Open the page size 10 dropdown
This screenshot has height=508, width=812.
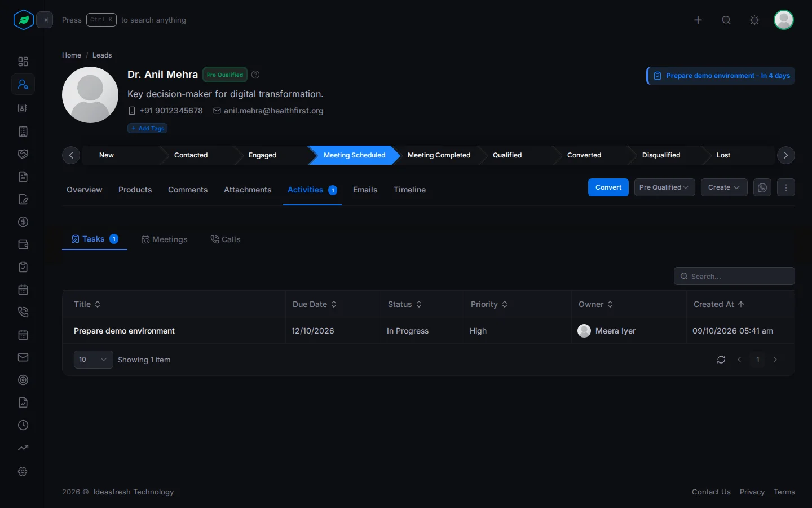[93, 360]
